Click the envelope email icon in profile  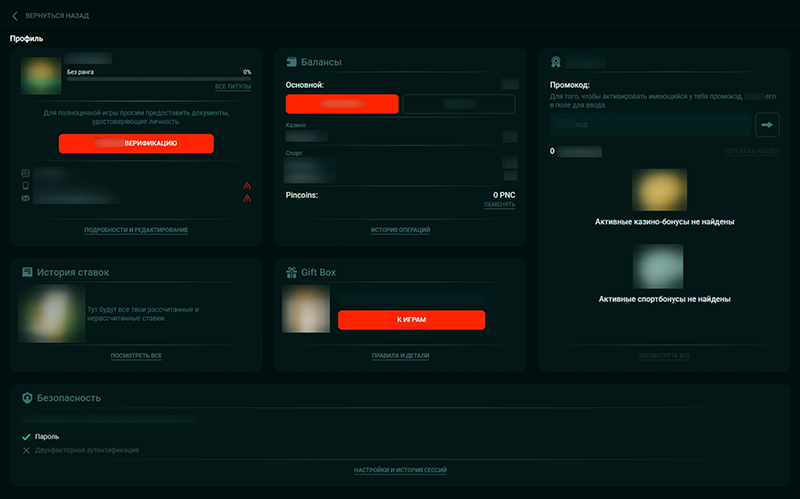(x=25, y=198)
